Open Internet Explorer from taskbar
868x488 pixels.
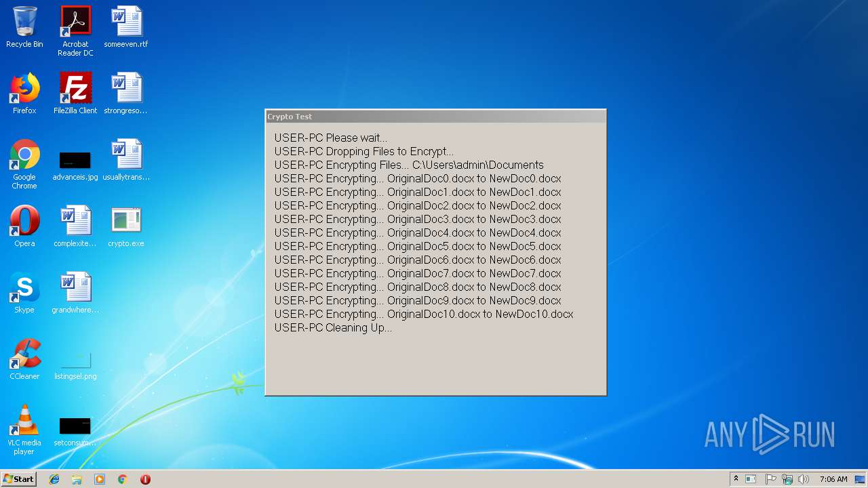point(54,479)
